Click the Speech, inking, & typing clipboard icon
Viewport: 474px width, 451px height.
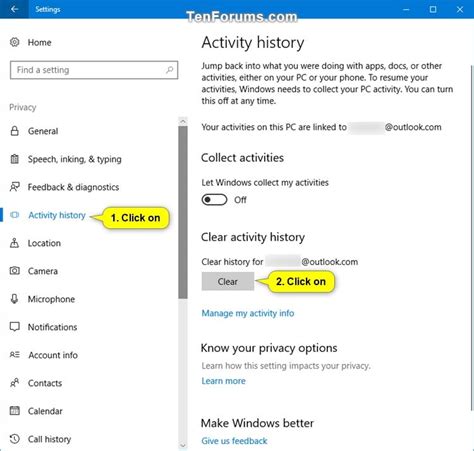click(14, 159)
